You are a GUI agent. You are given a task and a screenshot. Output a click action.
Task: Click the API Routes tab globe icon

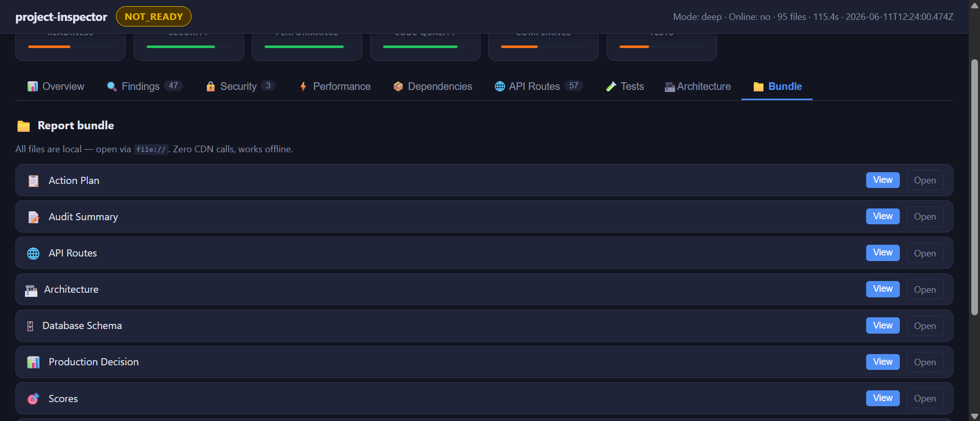click(x=500, y=86)
